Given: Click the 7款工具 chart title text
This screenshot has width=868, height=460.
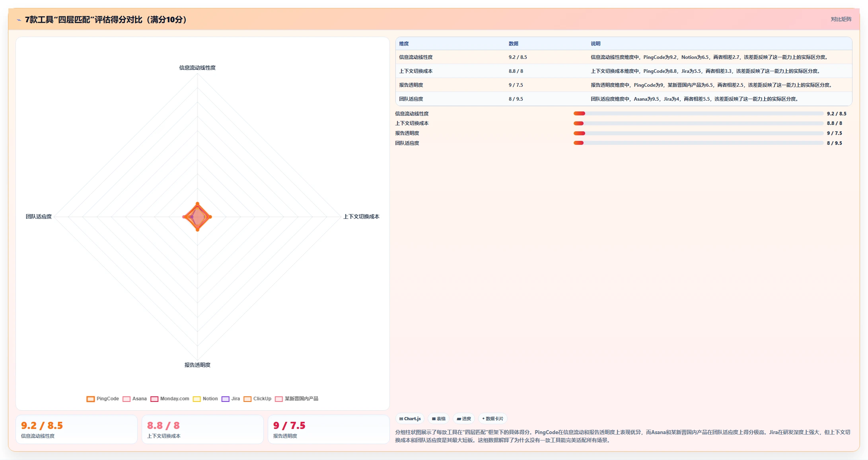Looking at the screenshot, I should tap(106, 19).
